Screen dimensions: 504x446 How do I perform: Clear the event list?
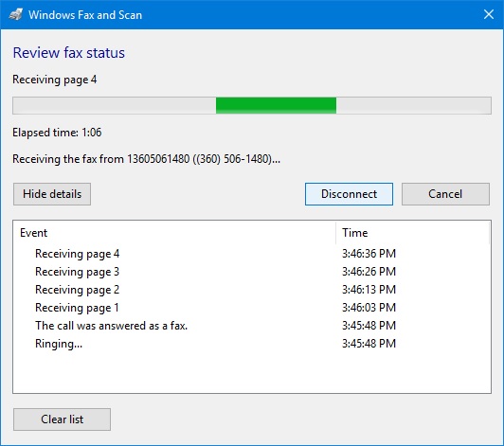click(x=62, y=419)
